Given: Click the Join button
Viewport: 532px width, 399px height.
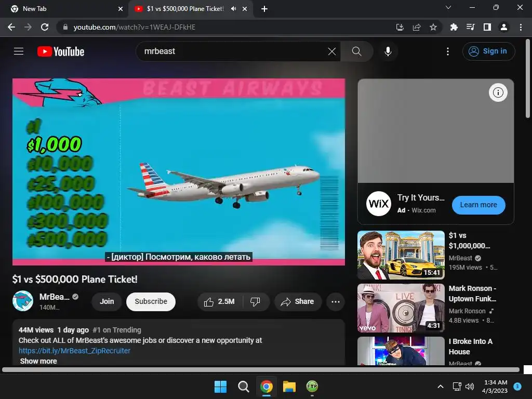Looking at the screenshot, I should pyautogui.click(x=107, y=301).
